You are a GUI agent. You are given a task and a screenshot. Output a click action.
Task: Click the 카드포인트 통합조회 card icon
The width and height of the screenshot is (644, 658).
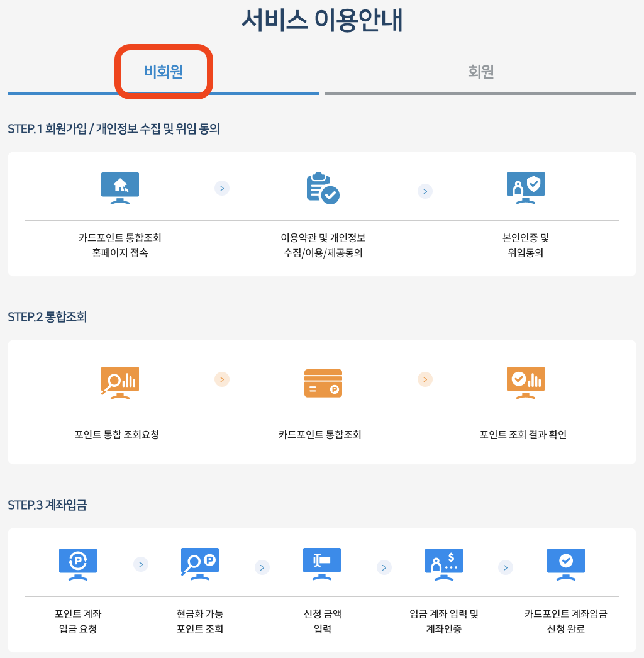(322, 382)
